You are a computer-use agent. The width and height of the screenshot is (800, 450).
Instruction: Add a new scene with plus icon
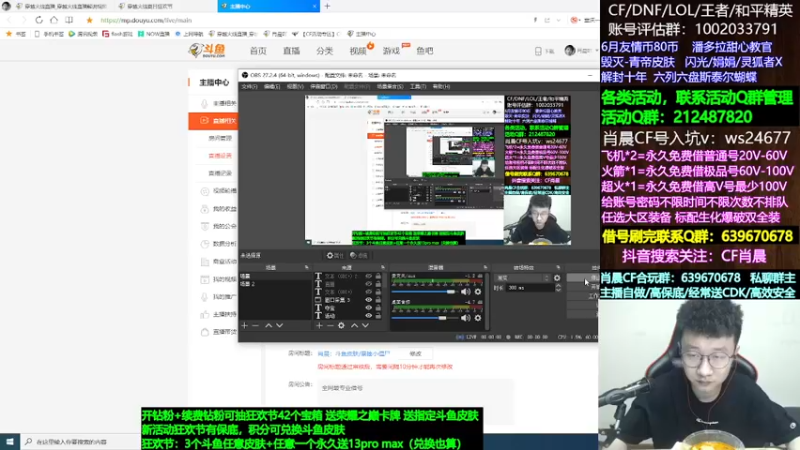244,326
